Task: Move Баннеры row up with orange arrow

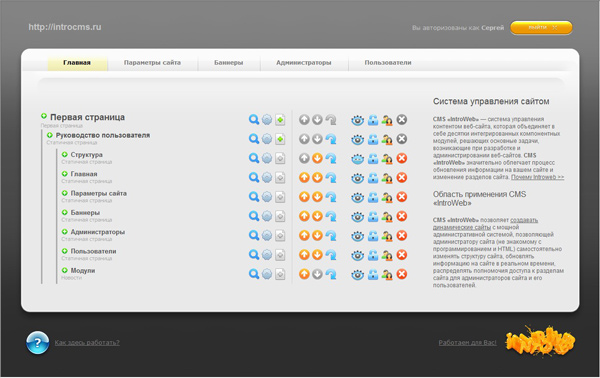Action: 304,216
